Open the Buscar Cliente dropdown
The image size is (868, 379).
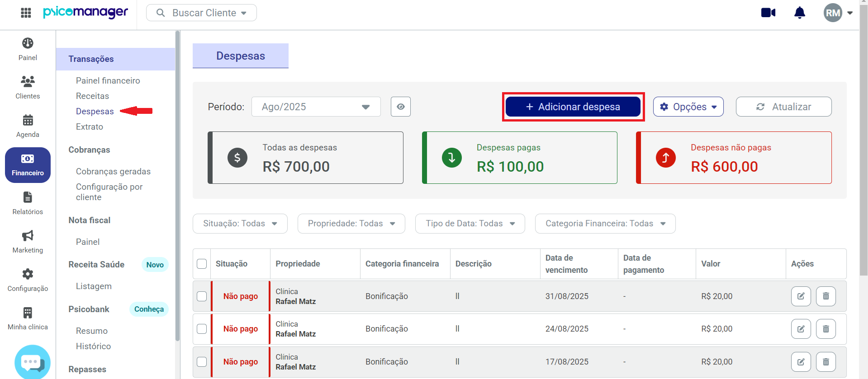point(201,13)
